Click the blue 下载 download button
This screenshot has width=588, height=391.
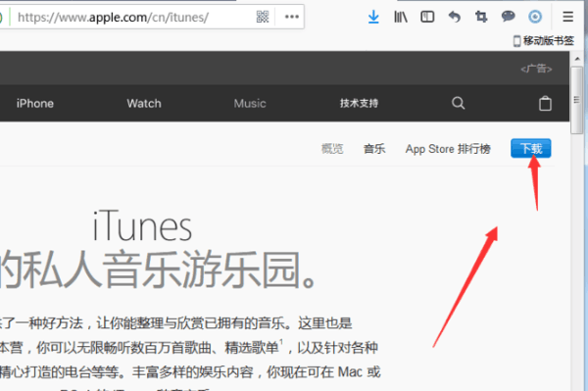click(x=530, y=148)
